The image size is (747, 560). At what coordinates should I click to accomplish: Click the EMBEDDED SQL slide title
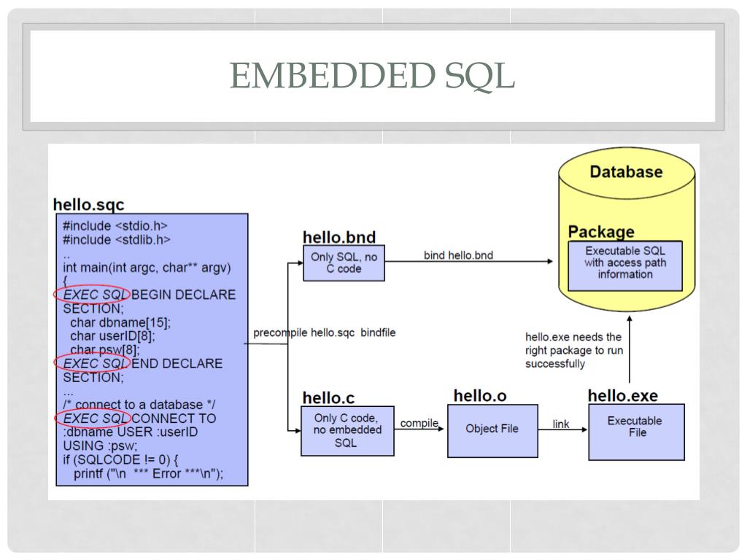[x=372, y=76]
